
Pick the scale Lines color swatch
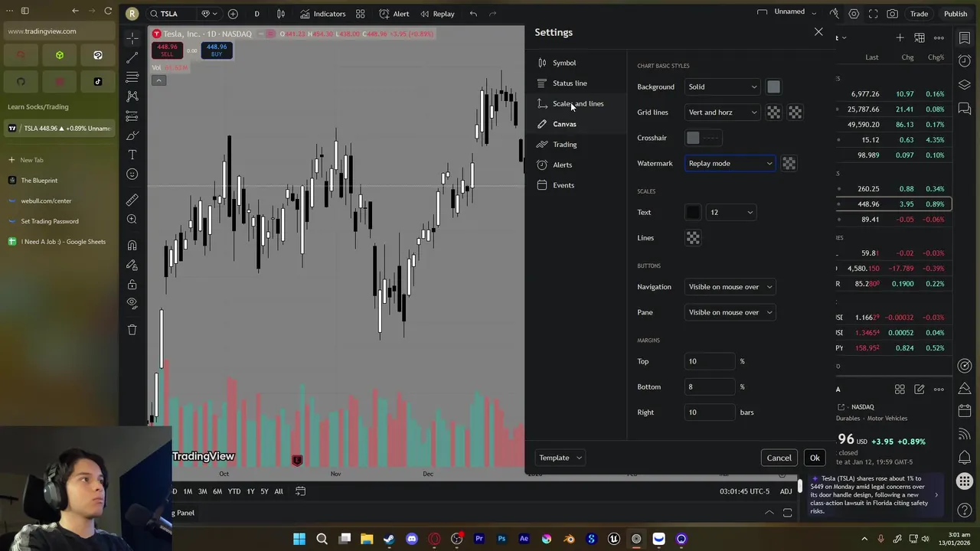(693, 238)
